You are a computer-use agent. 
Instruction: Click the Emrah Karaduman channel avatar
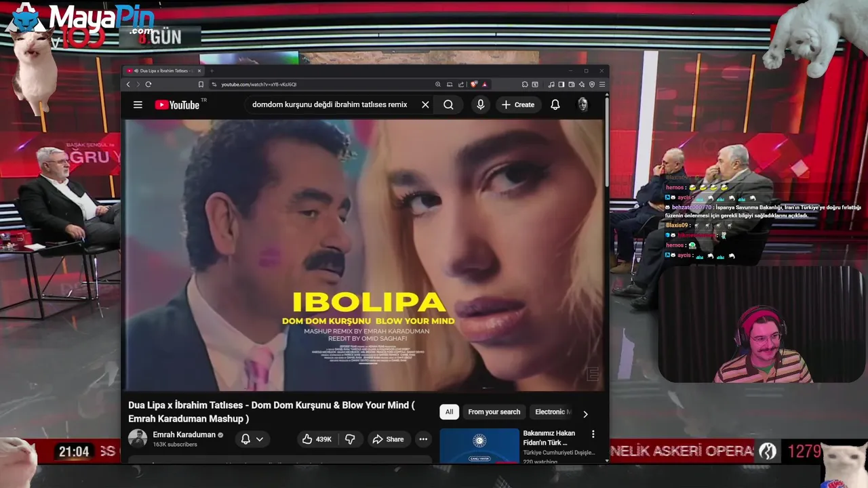tap(138, 439)
